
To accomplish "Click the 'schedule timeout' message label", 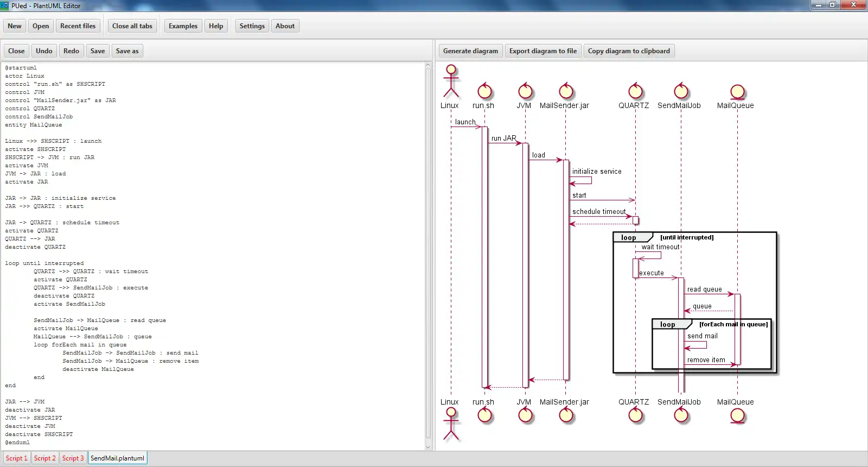I will coord(599,212).
